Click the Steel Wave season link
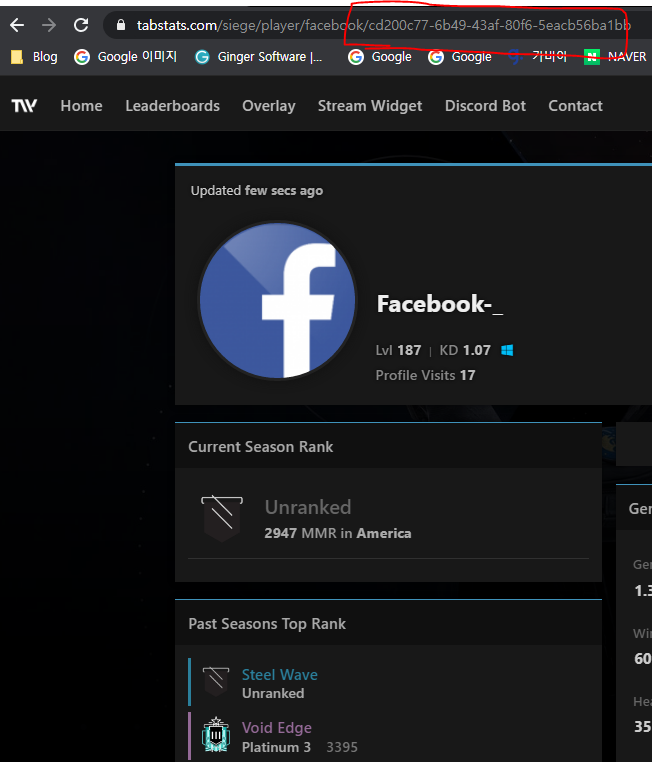652x762 pixels. point(280,675)
